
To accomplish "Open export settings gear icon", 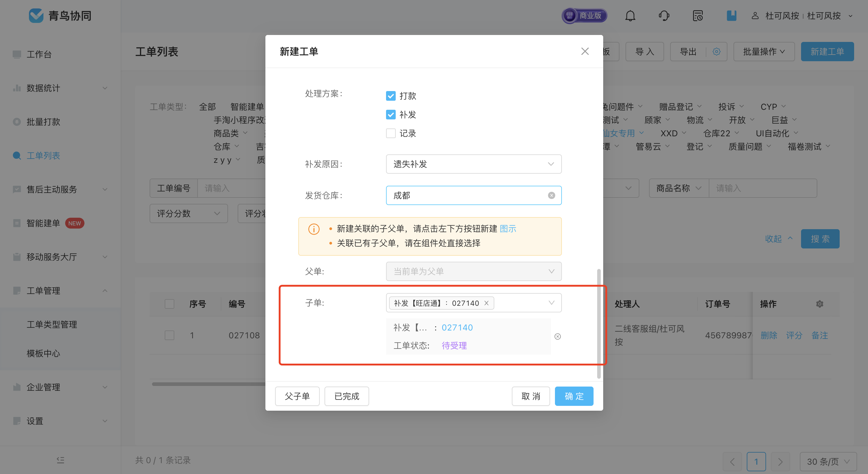I will pyautogui.click(x=717, y=52).
